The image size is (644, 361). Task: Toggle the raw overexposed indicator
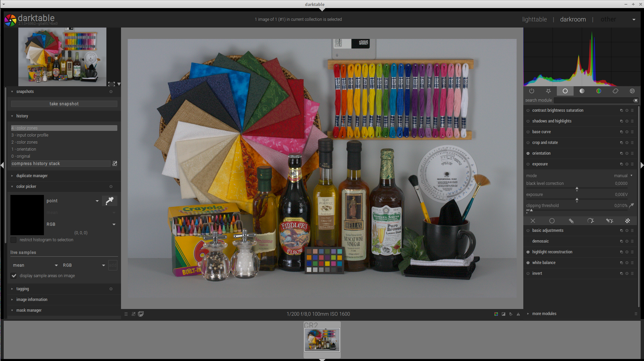pos(496,314)
